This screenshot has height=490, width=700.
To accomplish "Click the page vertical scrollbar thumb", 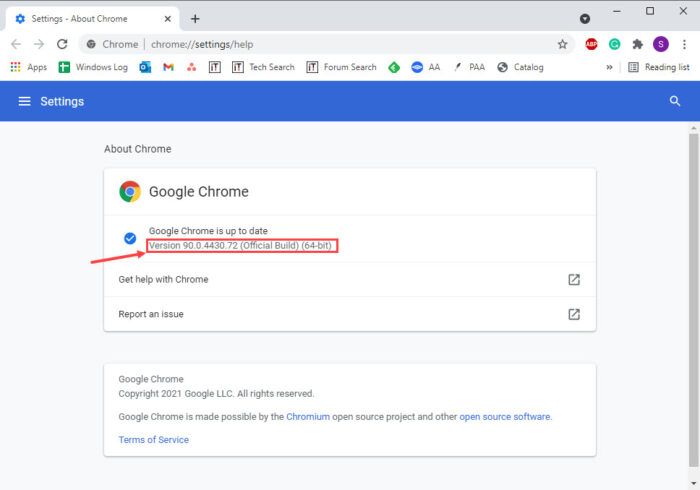I will [x=693, y=300].
